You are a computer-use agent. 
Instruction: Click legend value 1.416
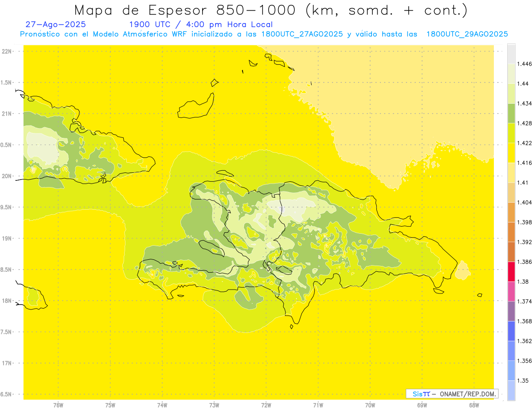(525, 163)
